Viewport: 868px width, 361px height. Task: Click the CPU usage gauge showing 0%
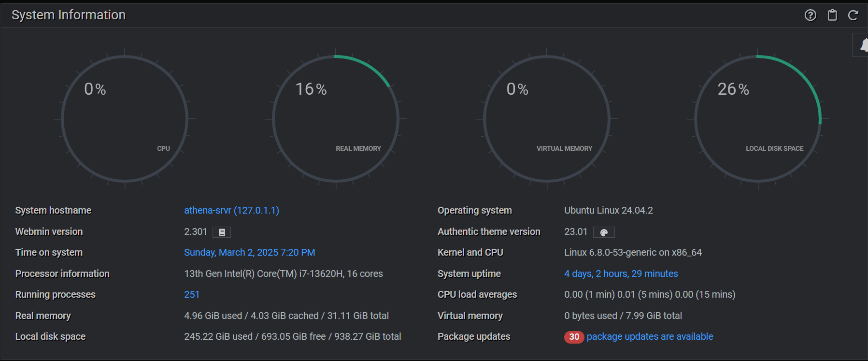[x=125, y=118]
